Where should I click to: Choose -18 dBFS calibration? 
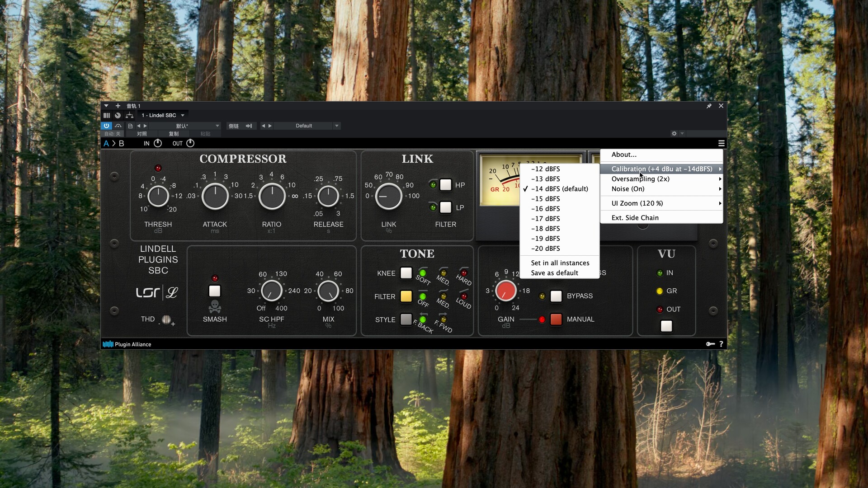(x=560, y=229)
